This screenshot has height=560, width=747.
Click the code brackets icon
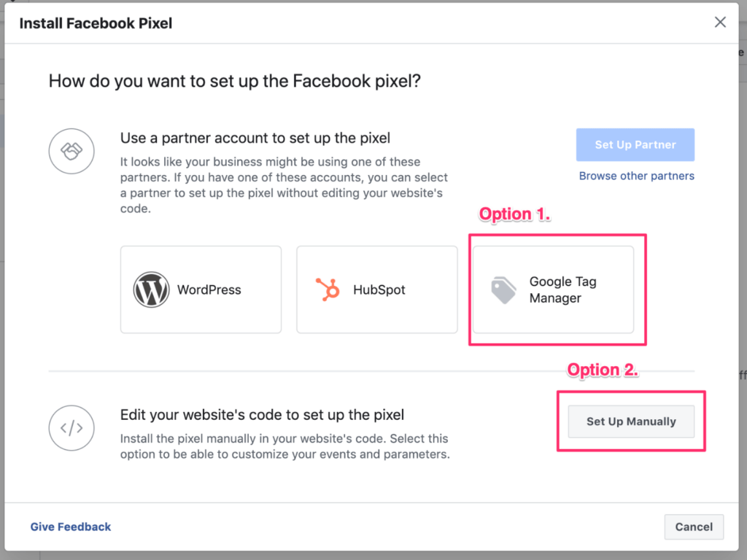(71, 428)
